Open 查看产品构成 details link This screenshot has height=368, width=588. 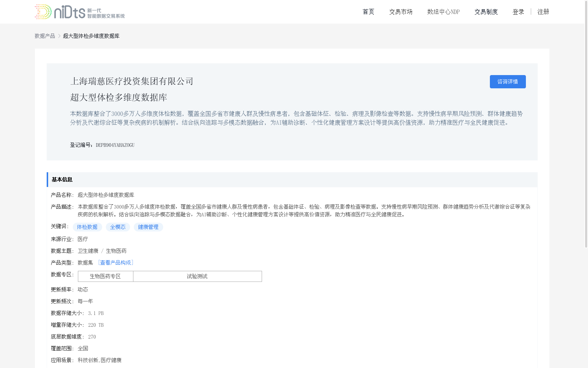point(116,262)
